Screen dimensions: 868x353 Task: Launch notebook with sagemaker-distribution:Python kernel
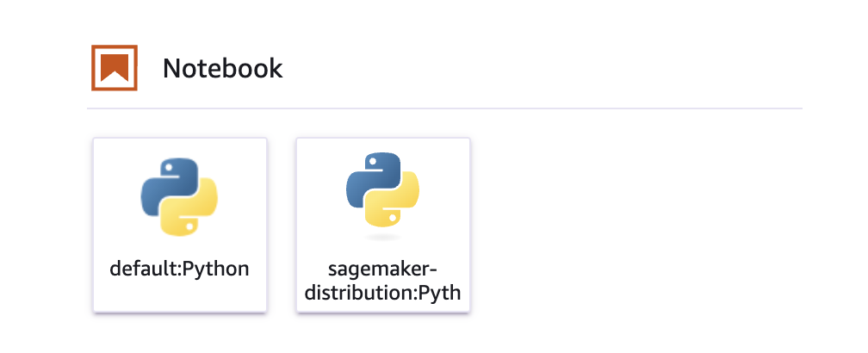(x=382, y=224)
